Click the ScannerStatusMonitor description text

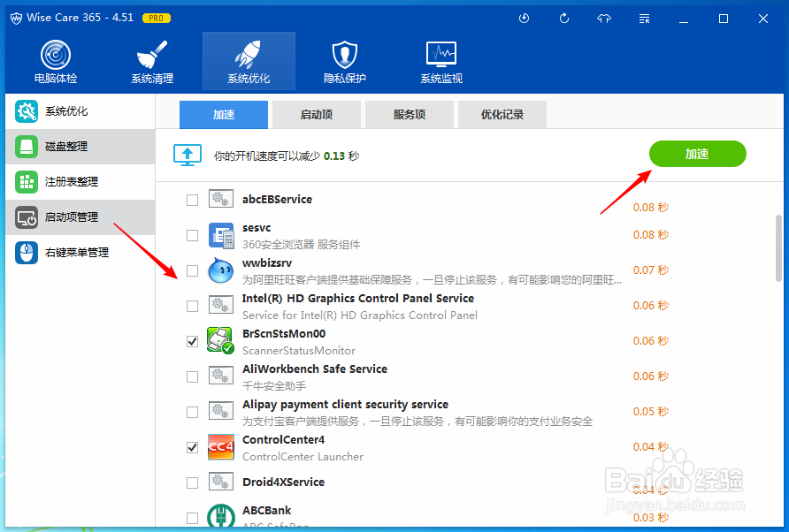pos(299,351)
